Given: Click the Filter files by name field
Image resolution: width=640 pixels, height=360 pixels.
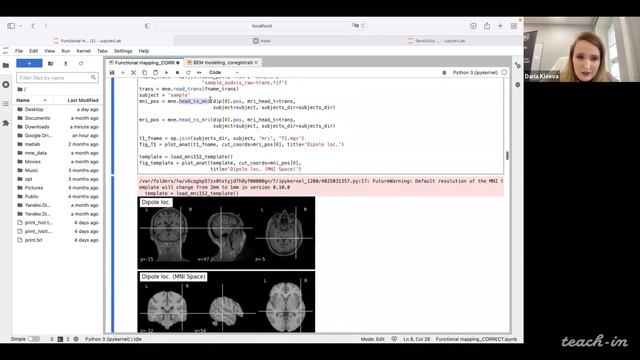Looking at the screenshot, I should point(57,78).
